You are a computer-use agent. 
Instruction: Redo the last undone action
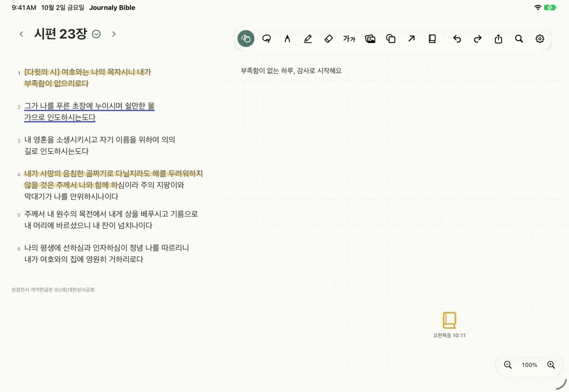[478, 39]
